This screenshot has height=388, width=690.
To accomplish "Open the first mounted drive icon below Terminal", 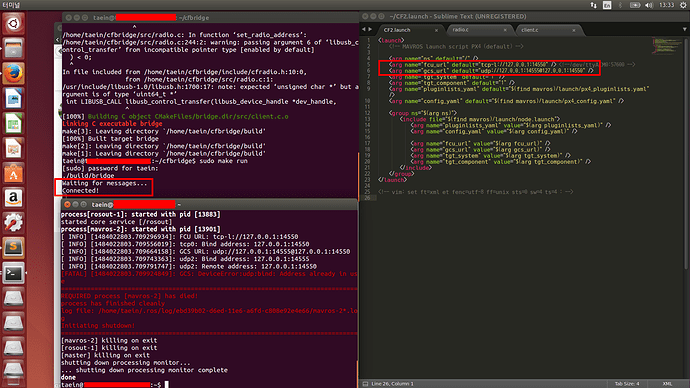I will pos(13,298).
